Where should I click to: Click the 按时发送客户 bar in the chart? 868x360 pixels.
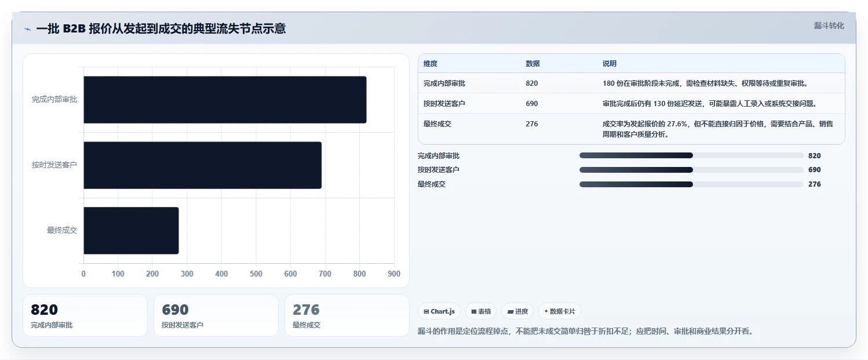point(203,165)
